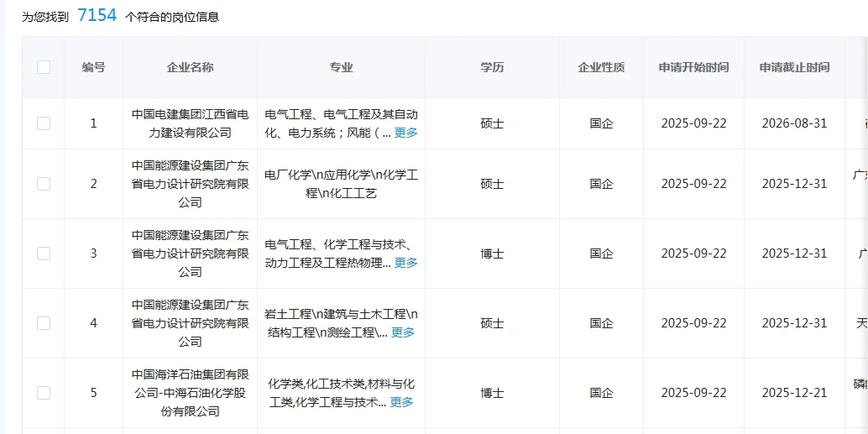This screenshot has width=868, height=434.
Task: Check the box for row 3
Action: click(x=44, y=254)
